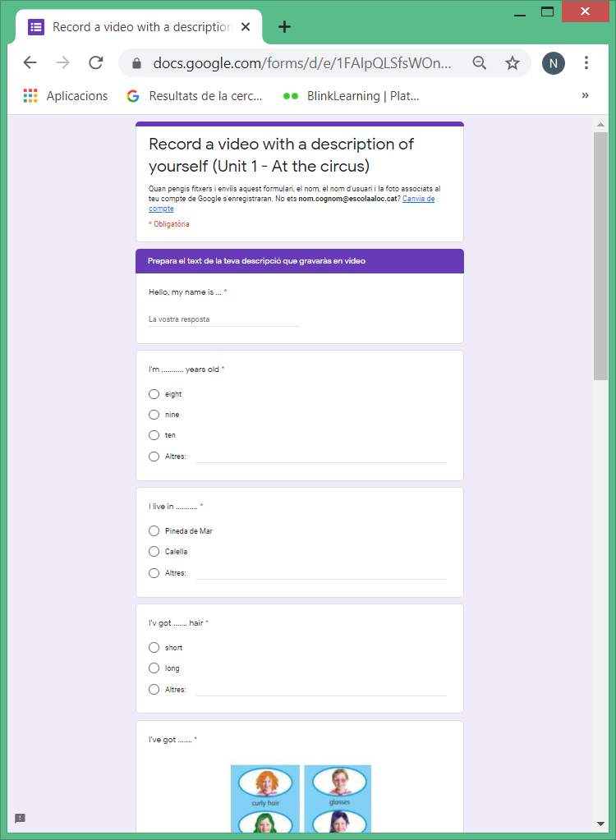
Task: Open the zoom magnifier icon in address bar
Action: coord(480,63)
